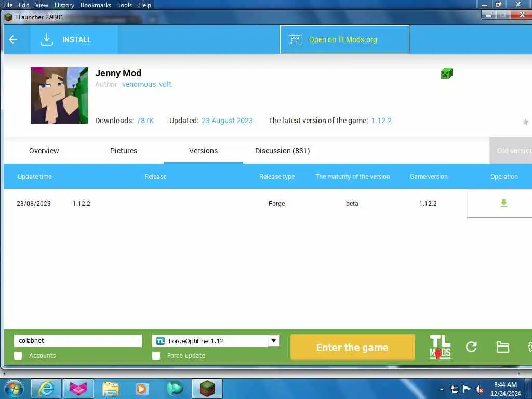Open the File menu
Image resolution: width=532 pixels, height=399 pixels.
coord(7,5)
